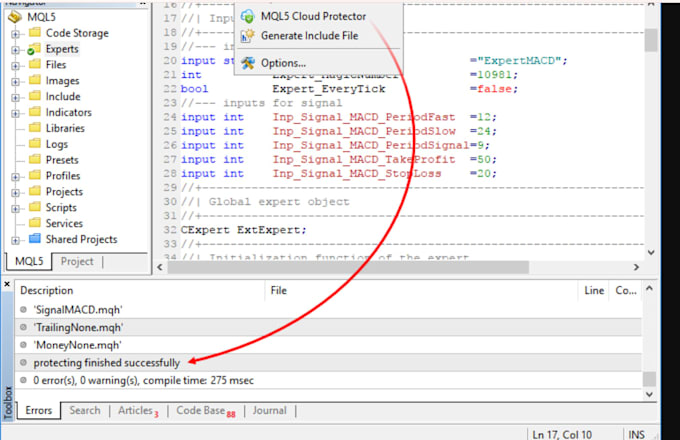Click editor horizontal scrollbar left arrow
Viewport: 680px width, 440px height.
coord(160,267)
